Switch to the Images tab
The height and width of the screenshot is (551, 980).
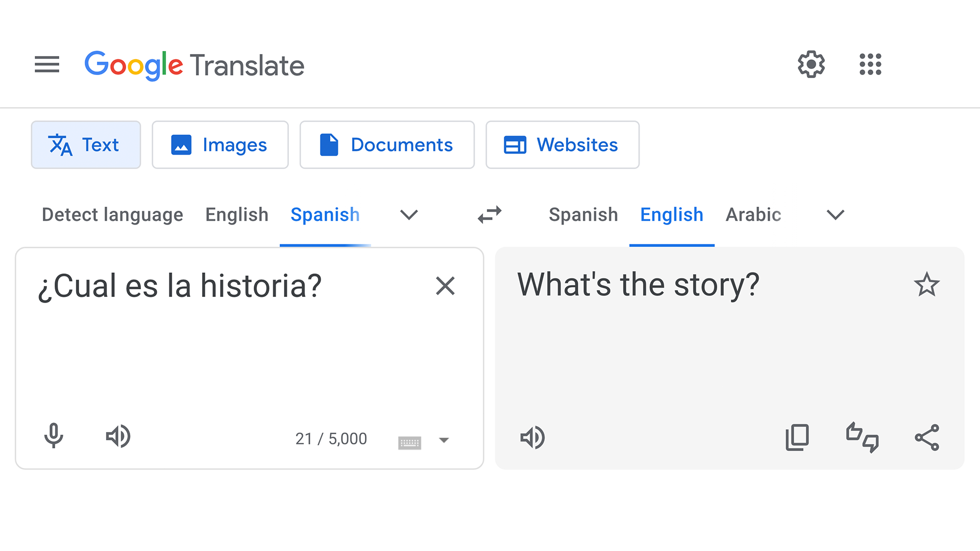(x=220, y=145)
